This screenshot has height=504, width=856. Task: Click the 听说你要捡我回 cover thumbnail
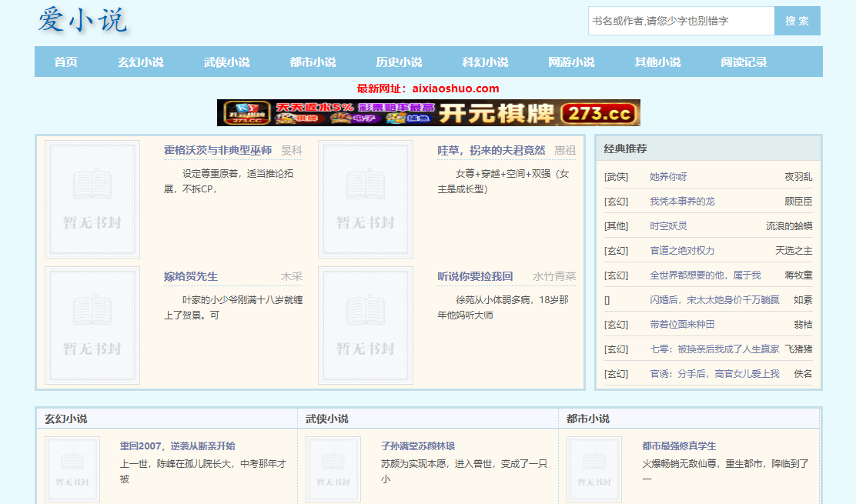[x=366, y=325]
